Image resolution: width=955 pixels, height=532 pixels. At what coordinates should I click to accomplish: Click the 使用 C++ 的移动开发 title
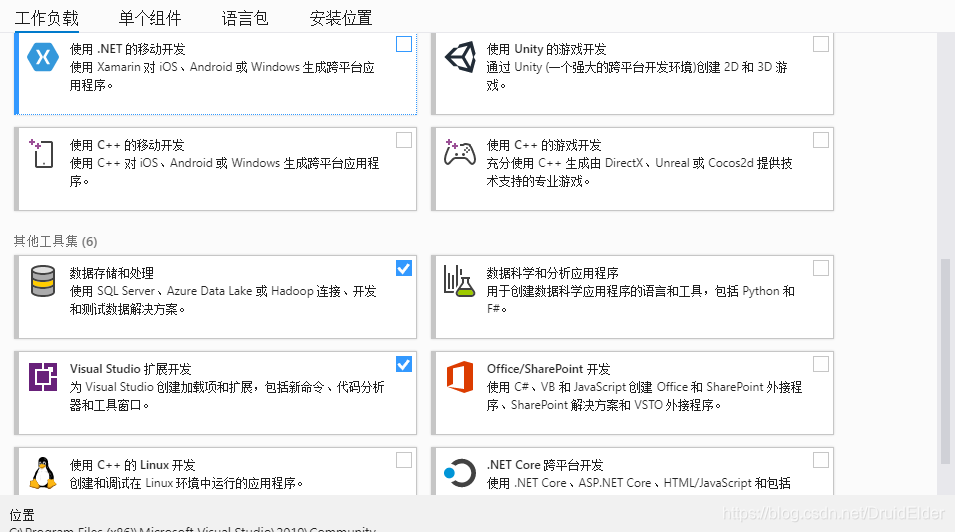tap(127, 145)
